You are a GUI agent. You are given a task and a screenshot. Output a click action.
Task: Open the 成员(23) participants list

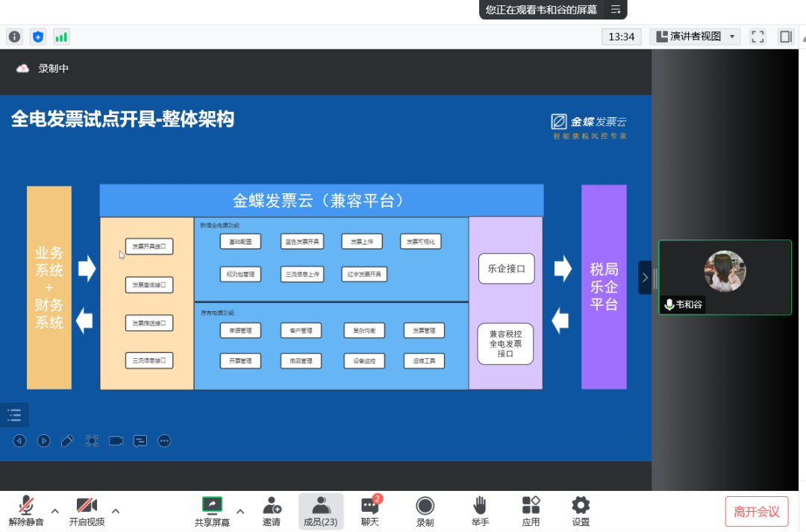point(321,511)
